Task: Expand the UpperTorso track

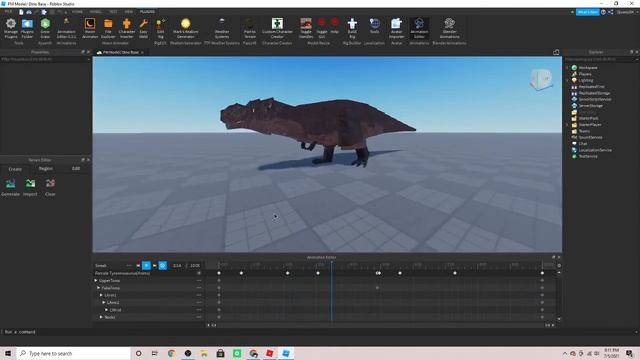Action: click(96, 280)
